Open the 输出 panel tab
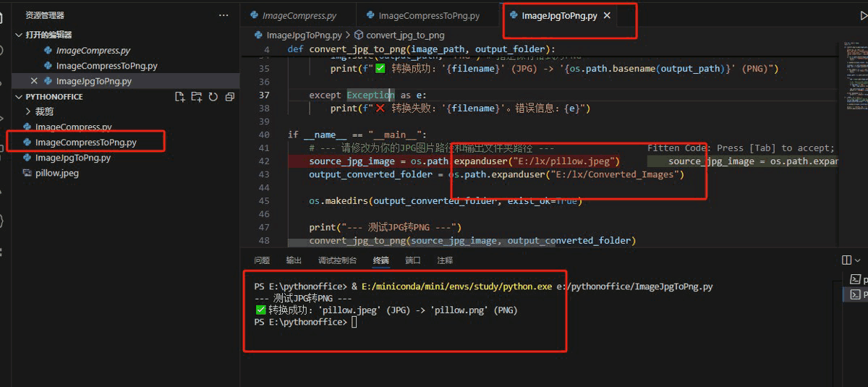 pos(294,260)
